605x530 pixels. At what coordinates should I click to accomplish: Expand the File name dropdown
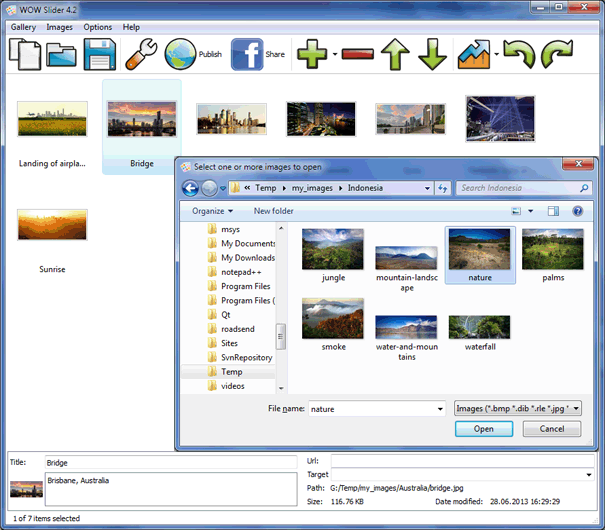pyautogui.click(x=440, y=409)
